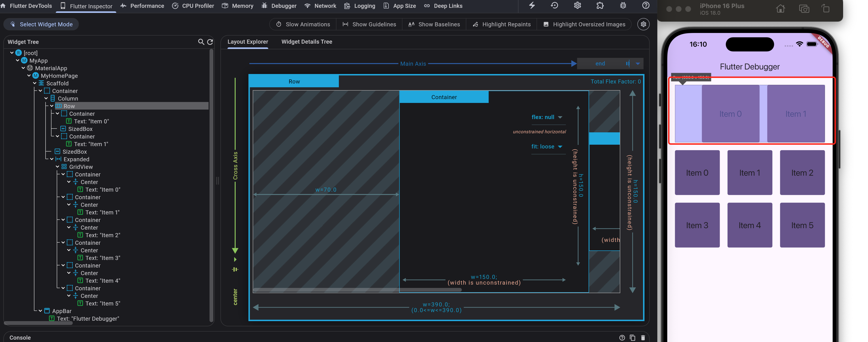
Task: Click the green cross axis alignment icon
Action: pyautogui.click(x=235, y=269)
